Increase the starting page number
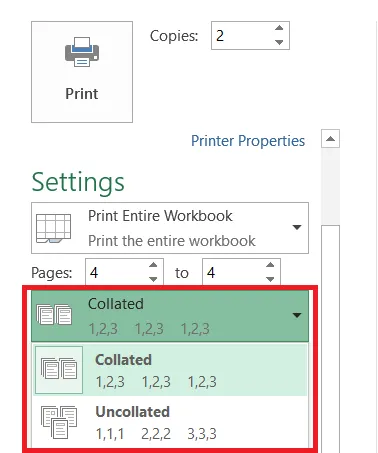 153,265
